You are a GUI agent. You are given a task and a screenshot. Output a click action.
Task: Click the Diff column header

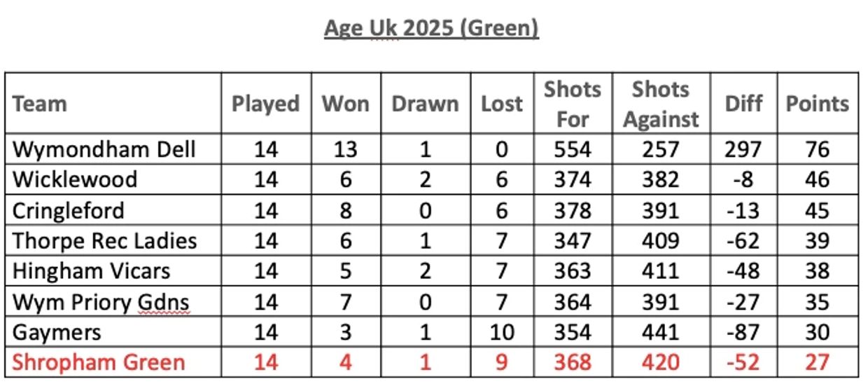tap(743, 104)
